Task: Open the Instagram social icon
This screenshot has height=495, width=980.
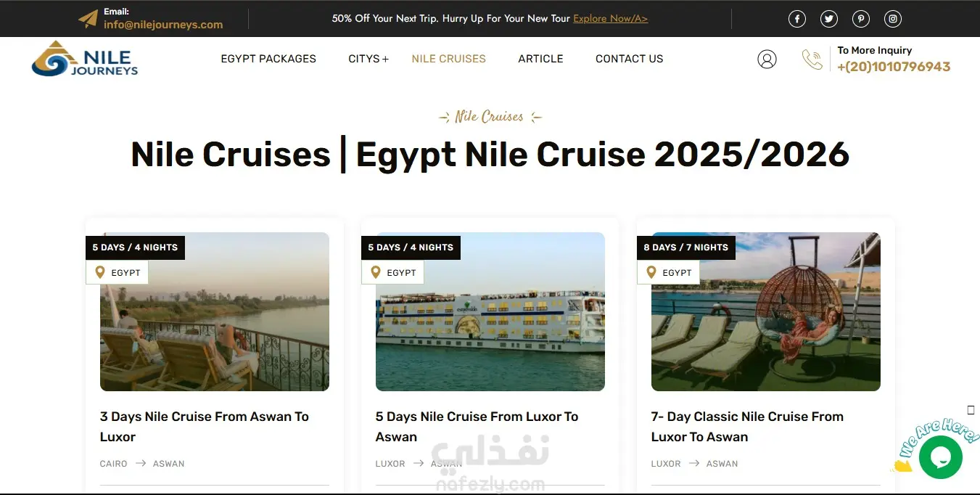Action: pyautogui.click(x=893, y=20)
